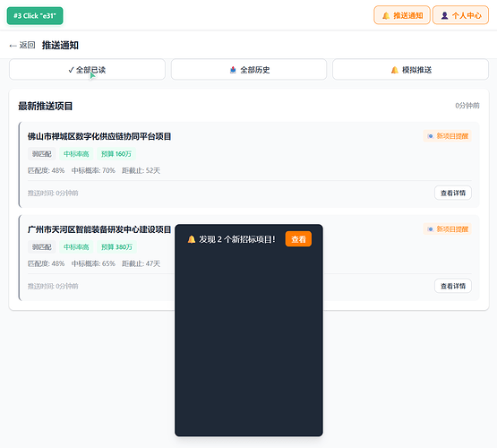Open the 广州市天河区智能装备研发中心建设项目 title
Screen dimensions: 497x448
point(99,229)
